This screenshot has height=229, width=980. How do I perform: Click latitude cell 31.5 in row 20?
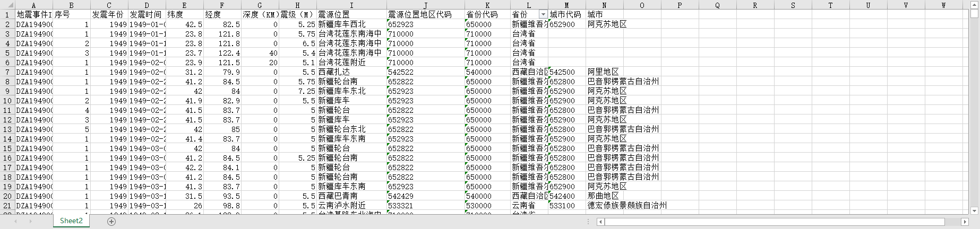pos(185,196)
